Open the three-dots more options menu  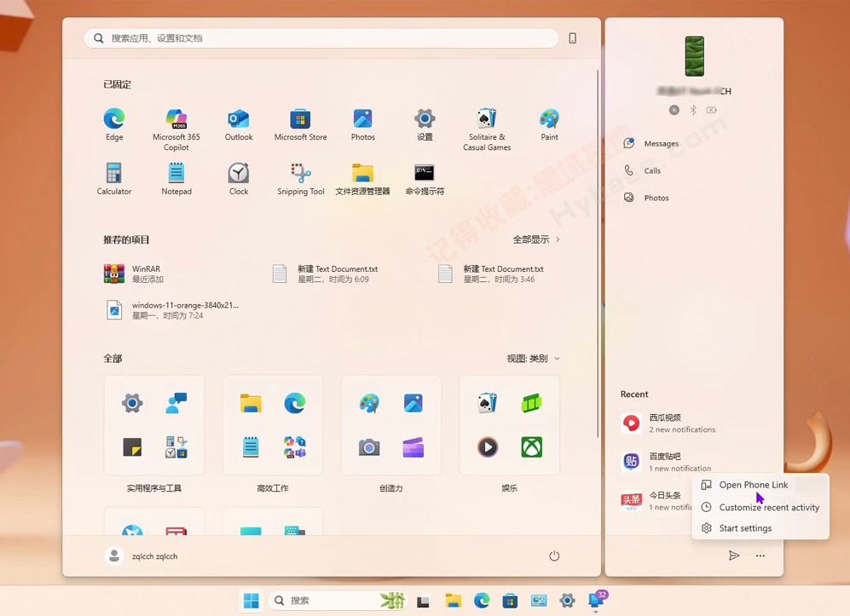coord(760,556)
